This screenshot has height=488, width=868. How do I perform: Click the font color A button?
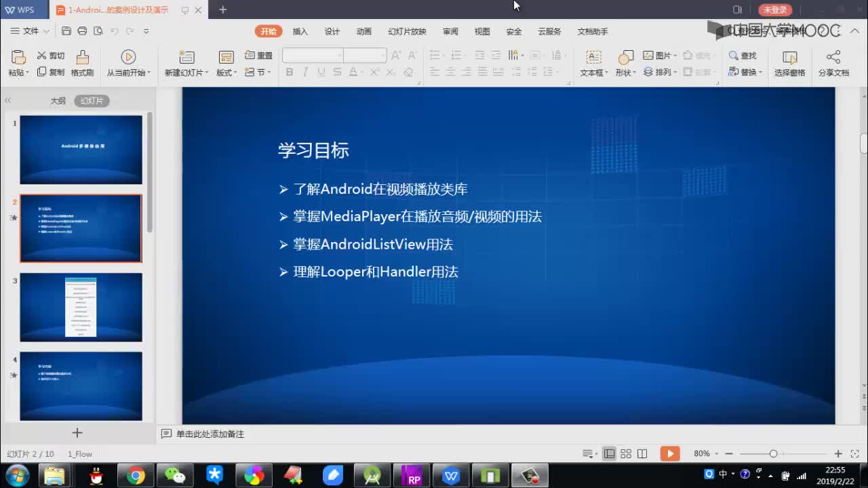[352, 72]
